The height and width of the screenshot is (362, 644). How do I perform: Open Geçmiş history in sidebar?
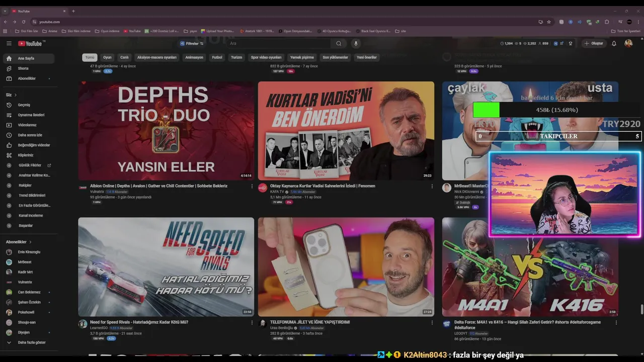tap(28, 105)
